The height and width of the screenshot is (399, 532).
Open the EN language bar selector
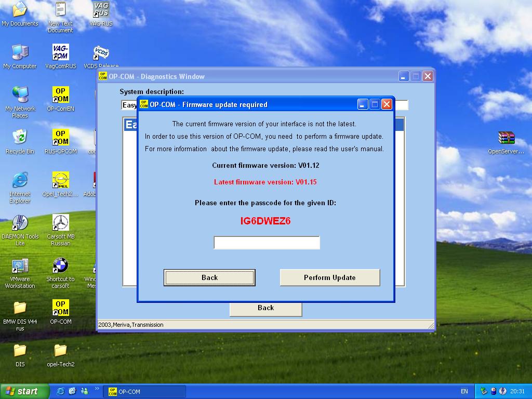tap(464, 392)
